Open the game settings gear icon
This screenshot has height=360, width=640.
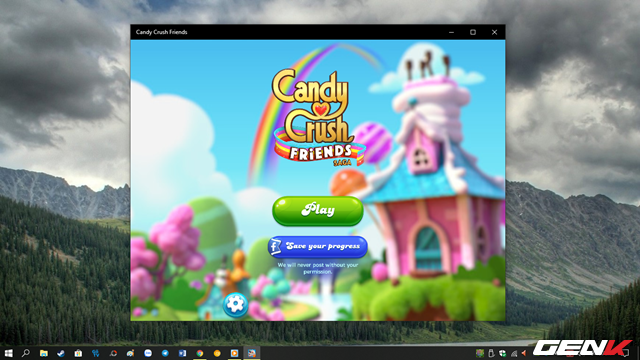coord(235,304)
